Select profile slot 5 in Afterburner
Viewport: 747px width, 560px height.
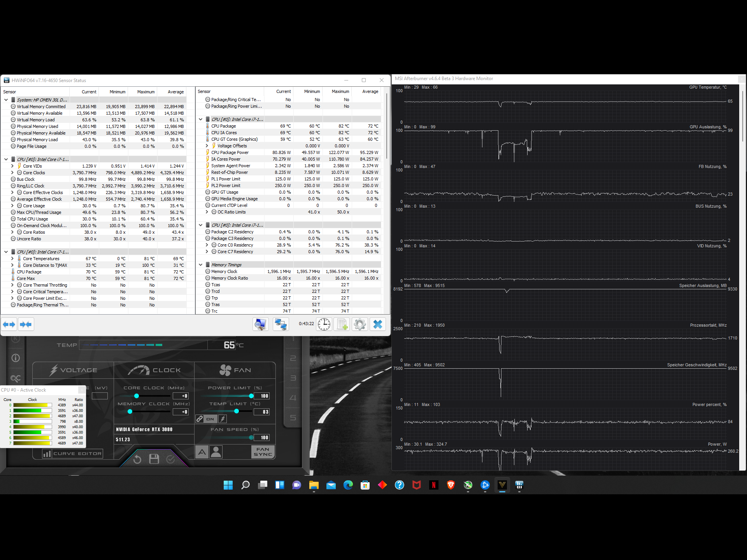[x=293, y=418]
